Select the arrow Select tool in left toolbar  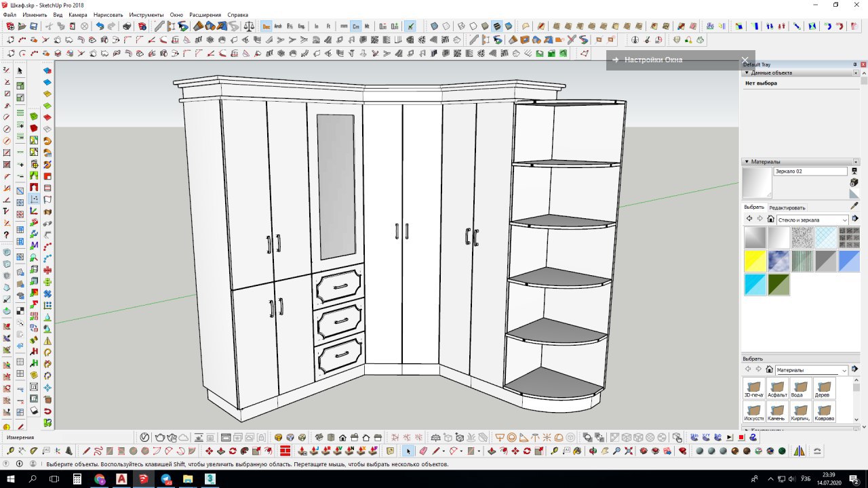[x=20, y=70]
